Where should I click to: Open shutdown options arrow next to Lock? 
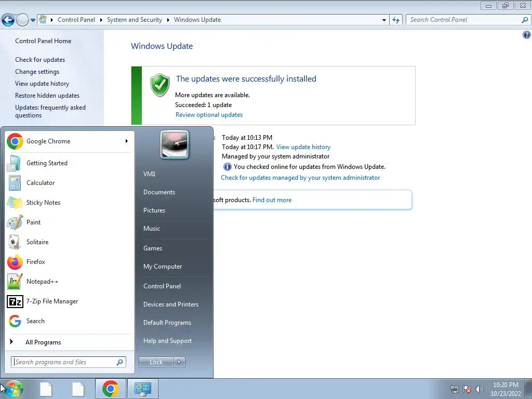[179, 362]
